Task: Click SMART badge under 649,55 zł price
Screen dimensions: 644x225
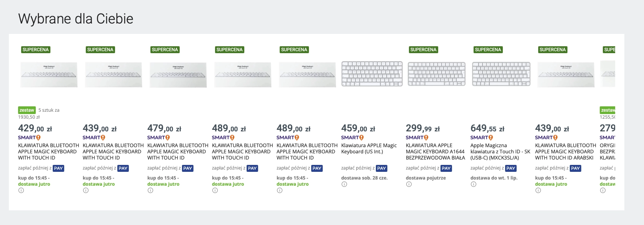Action: point(482,138)
